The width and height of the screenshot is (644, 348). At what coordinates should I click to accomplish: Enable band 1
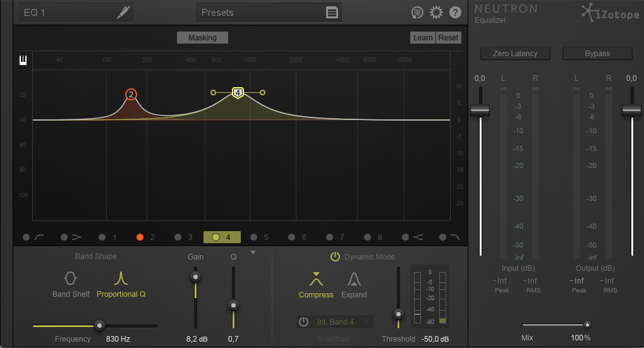coord(102,237)
